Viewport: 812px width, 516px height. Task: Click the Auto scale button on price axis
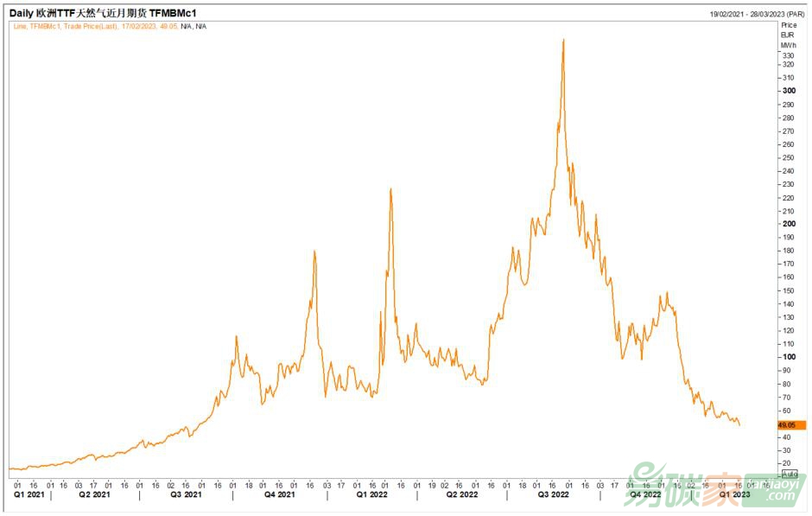tap(789, 474)
